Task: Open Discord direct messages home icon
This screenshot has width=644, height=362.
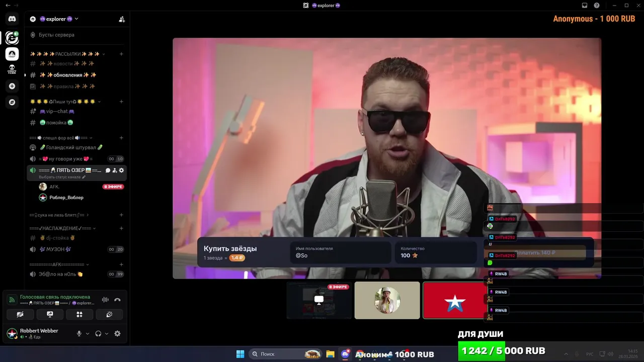Action: pyautogui.click(x=12, y=19)
